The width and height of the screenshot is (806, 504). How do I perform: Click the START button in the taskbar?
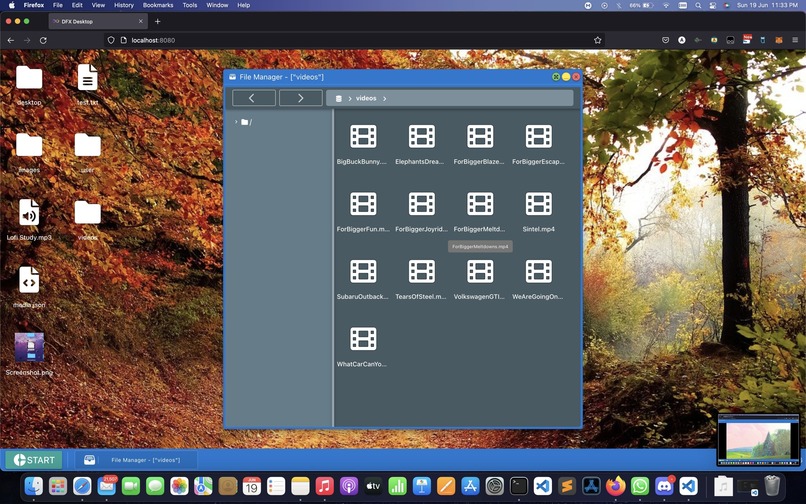(34, 460)
